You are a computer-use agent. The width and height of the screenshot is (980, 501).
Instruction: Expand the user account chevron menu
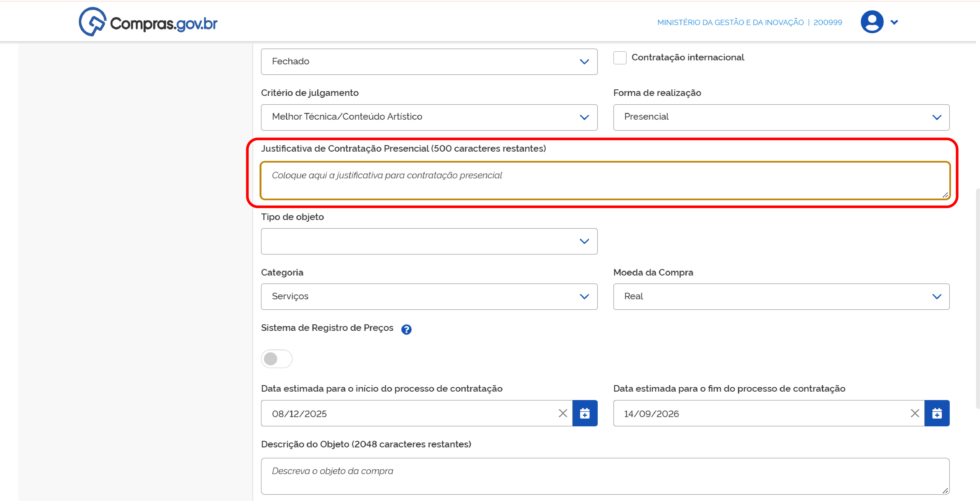coord(894,23)
